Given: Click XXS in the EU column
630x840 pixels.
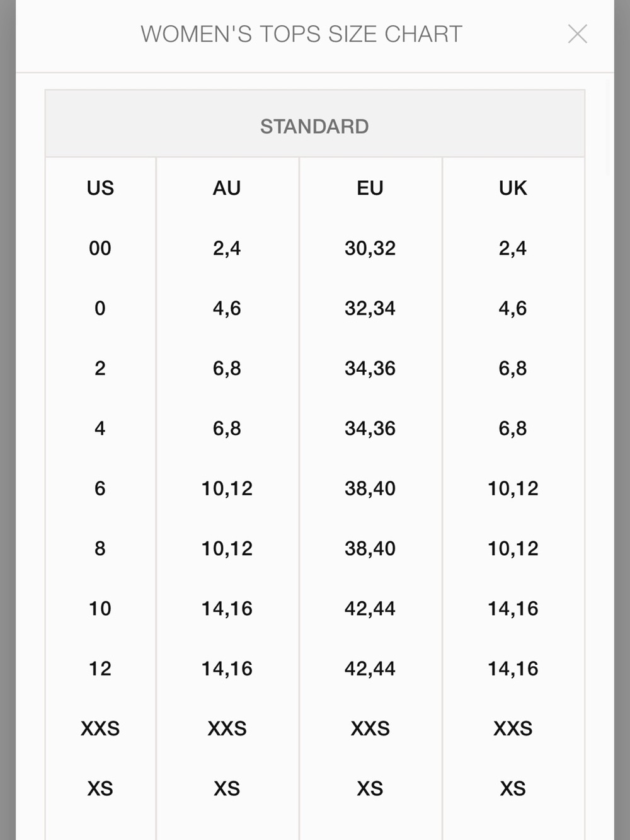Looking at the screenshot, I should (x=370, y=728).
